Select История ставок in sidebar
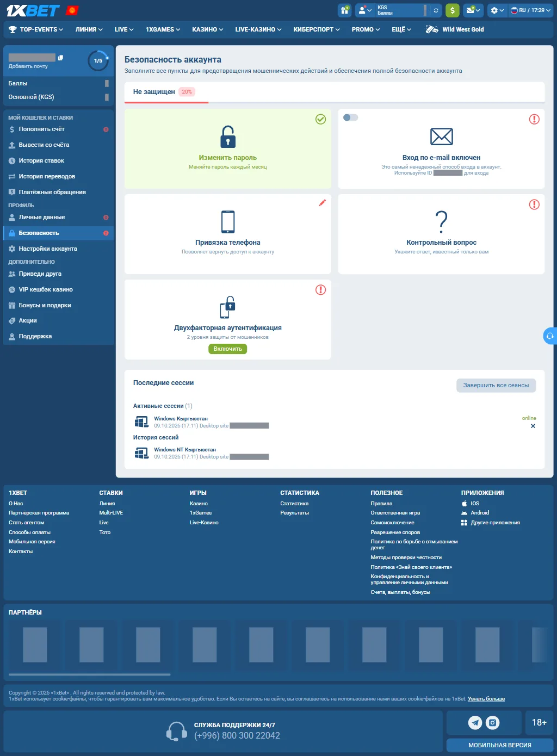Screen dimensions: 557x756 coord(59,161)
